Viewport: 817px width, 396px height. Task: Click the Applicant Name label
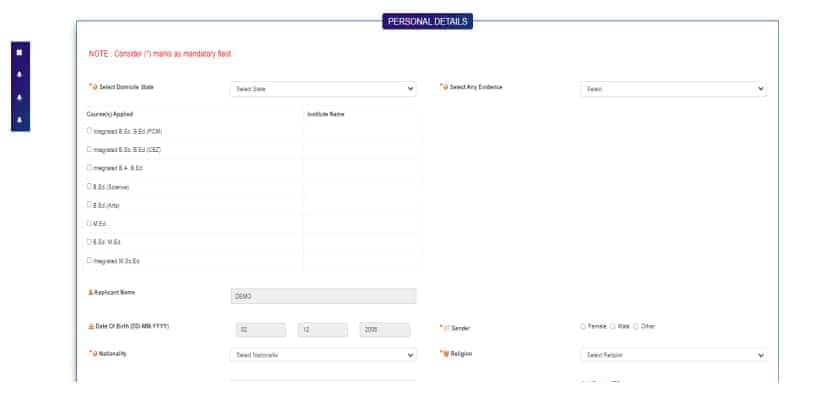114,293
